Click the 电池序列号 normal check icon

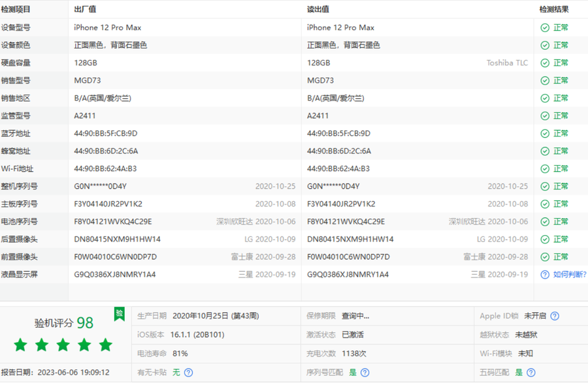pyautogui.click(x=545, y=221)
